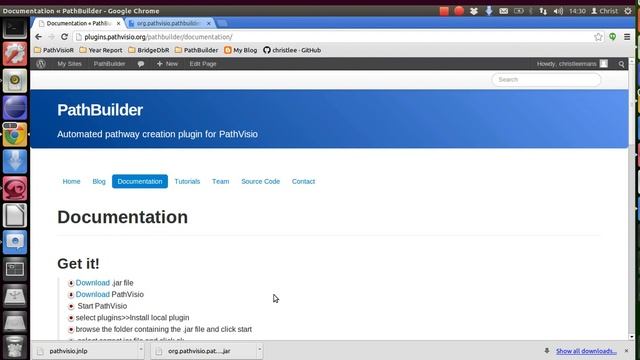Click the green extension icon in toolbar
The height and width of the screenshot is (360, 640).
[x=613, y=37]
